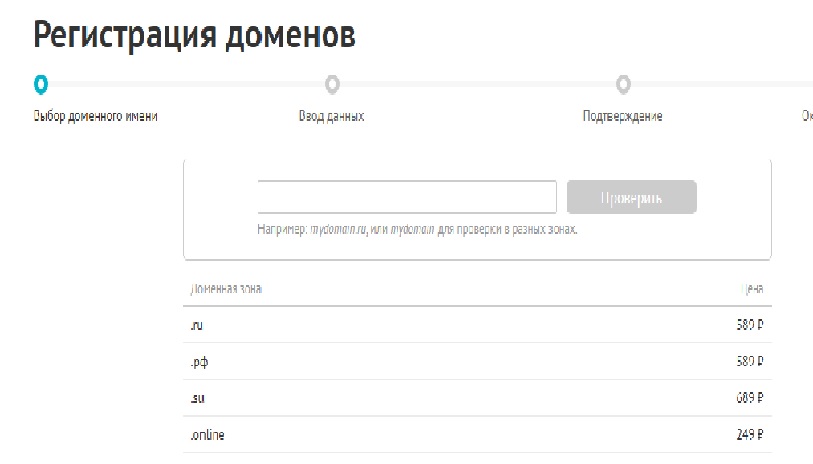Go to the Ввод данных step label
The image size is (813, 464).
click(331, 116)
